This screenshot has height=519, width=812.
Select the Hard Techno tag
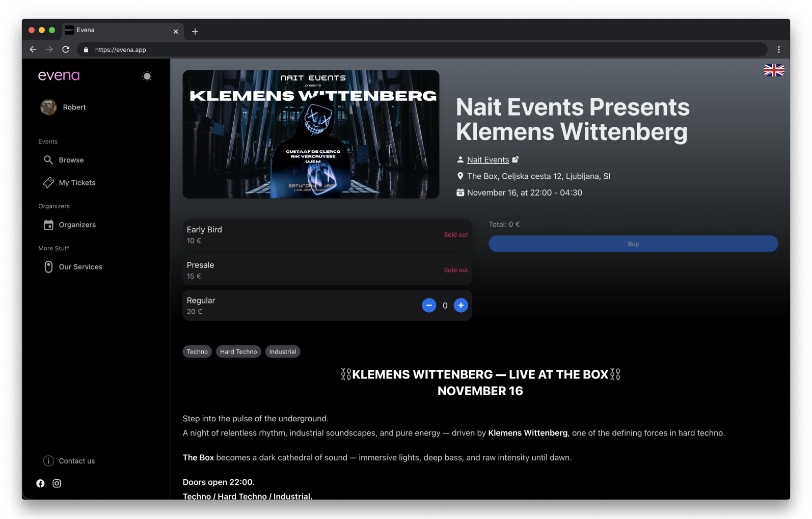click(x=238, y=351)
